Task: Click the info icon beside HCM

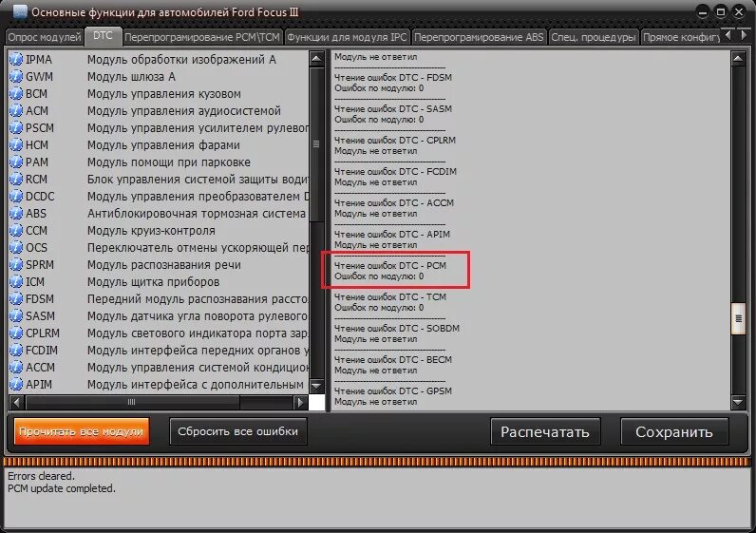Action: [x=16, y=145]
